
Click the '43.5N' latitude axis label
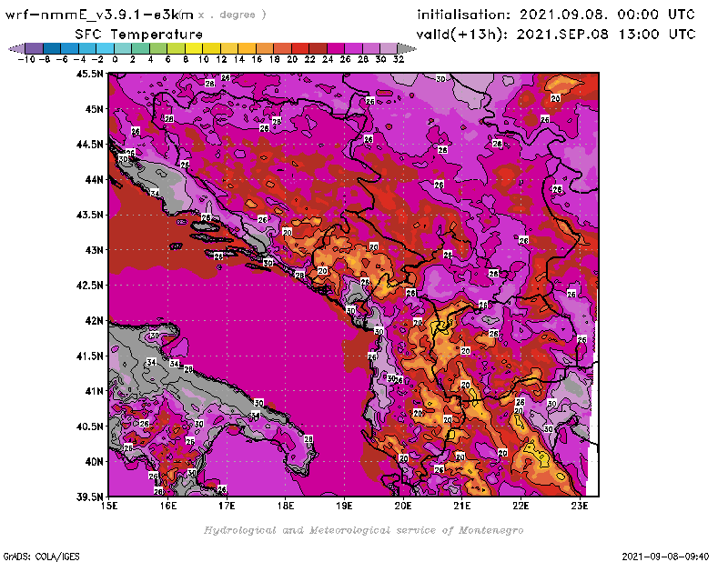(x=89, y=215)
